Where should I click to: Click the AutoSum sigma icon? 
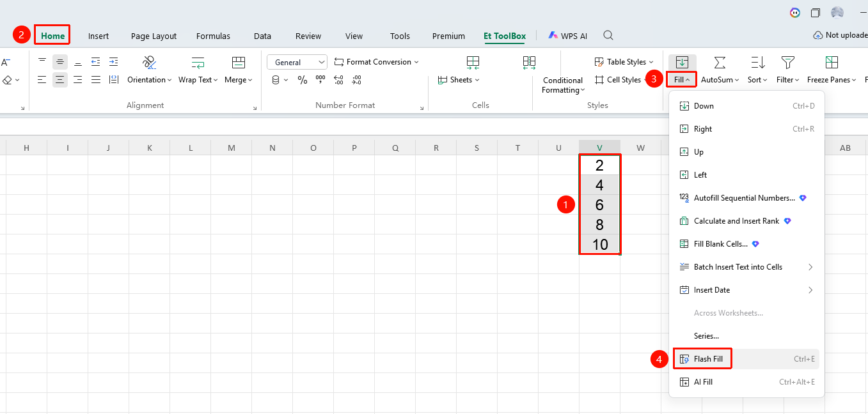(720, 63)
